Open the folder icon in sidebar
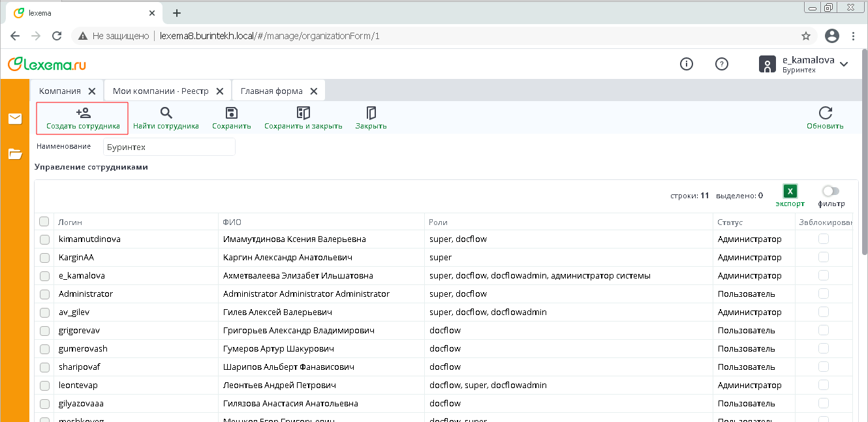This screenshot has width=868, height=422. coord(15,154)
